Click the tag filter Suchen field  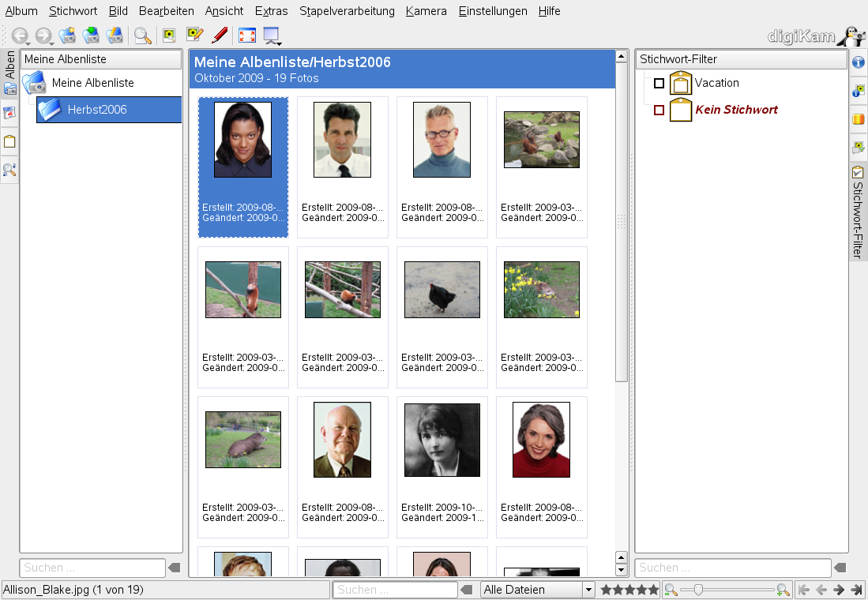(734, 568)
